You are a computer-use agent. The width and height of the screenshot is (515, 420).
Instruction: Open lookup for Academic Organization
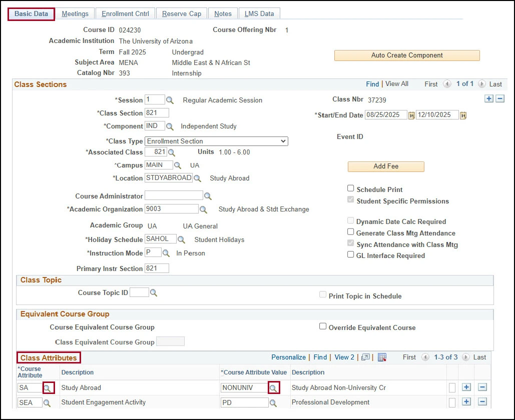[203, 209]
